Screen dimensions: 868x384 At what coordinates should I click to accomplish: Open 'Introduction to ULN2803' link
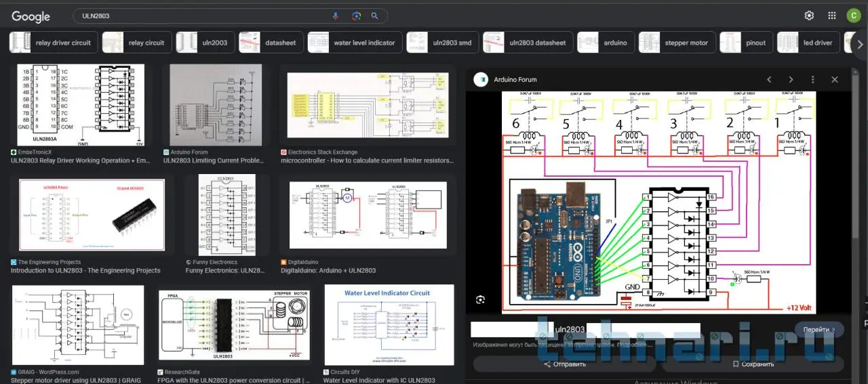[x=85, y=270]
